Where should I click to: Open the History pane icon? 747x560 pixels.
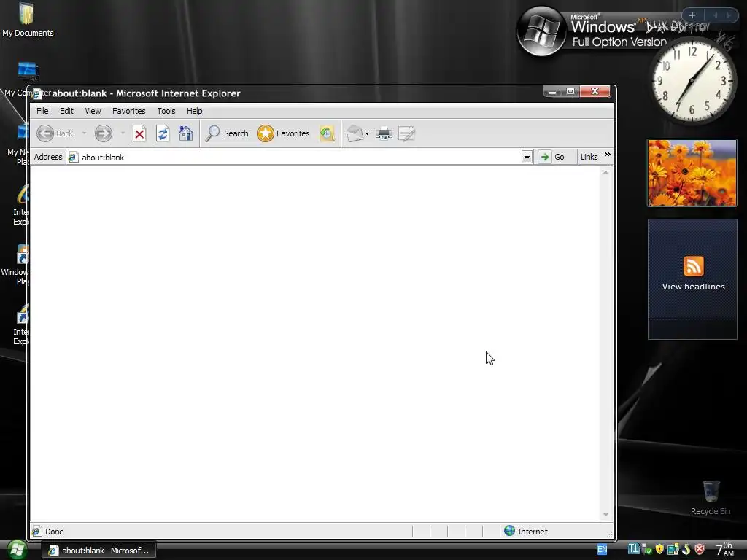click(x=328, y=133)
